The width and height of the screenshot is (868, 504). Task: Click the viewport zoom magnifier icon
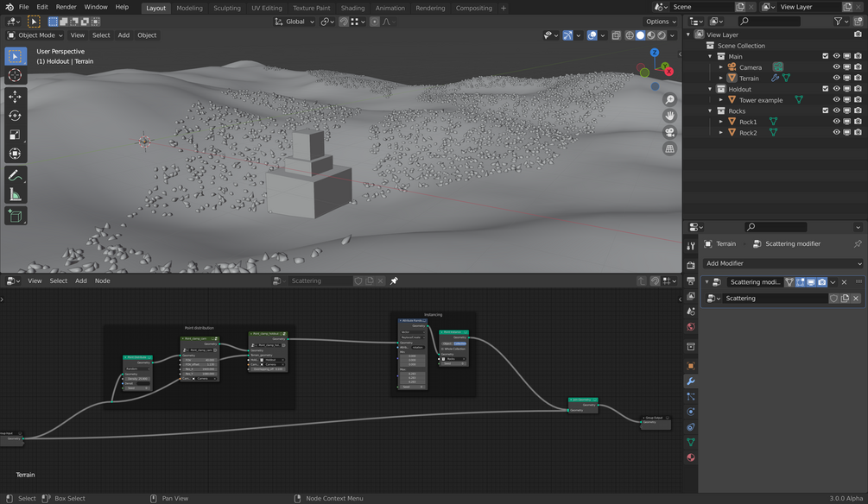[670, 99]
